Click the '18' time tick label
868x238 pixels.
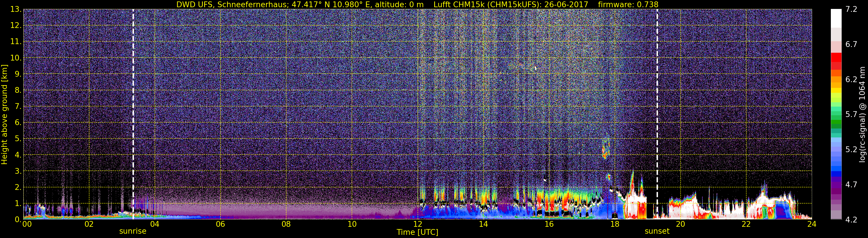coord(614,224)
